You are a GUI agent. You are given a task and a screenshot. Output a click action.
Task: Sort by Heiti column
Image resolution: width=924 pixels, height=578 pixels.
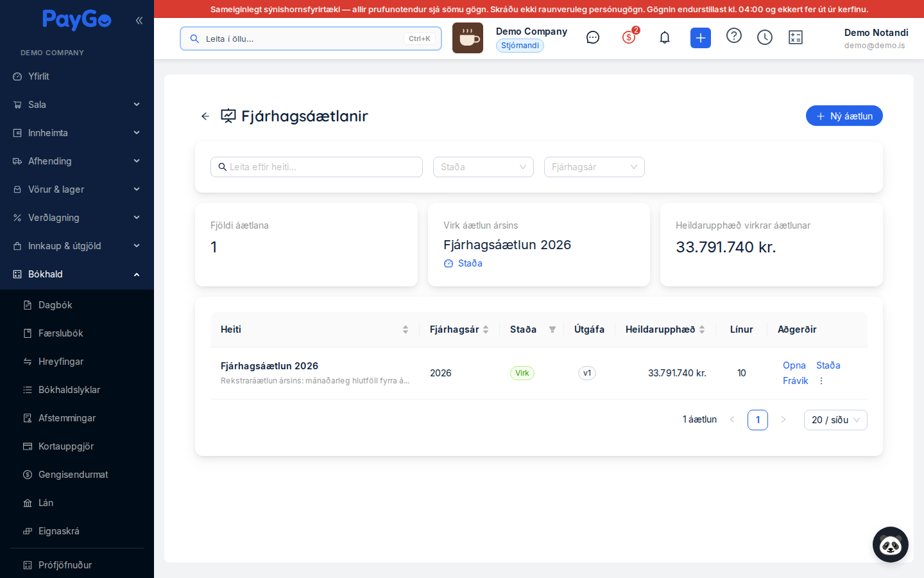[x=315, y=329]
